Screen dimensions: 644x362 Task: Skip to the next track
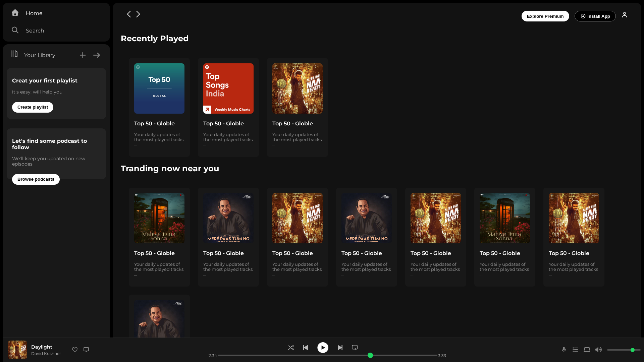click(x=340, y=348)
